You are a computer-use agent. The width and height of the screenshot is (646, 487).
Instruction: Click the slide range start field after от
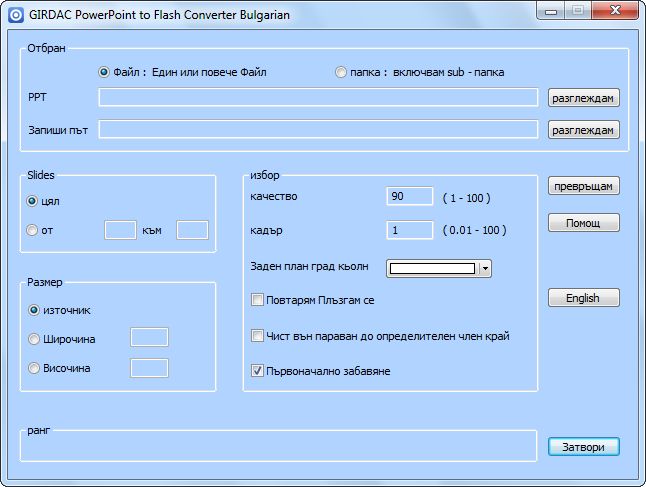tap(120, 230)
